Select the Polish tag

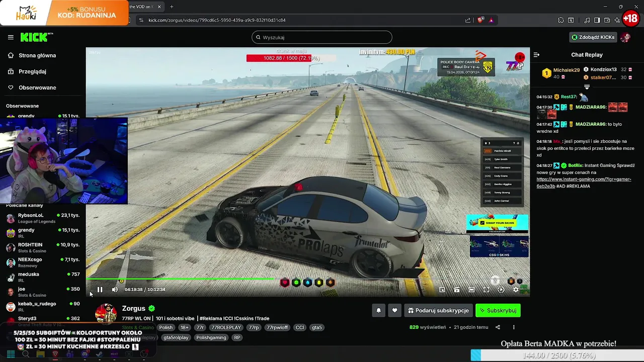pos(166,327)
